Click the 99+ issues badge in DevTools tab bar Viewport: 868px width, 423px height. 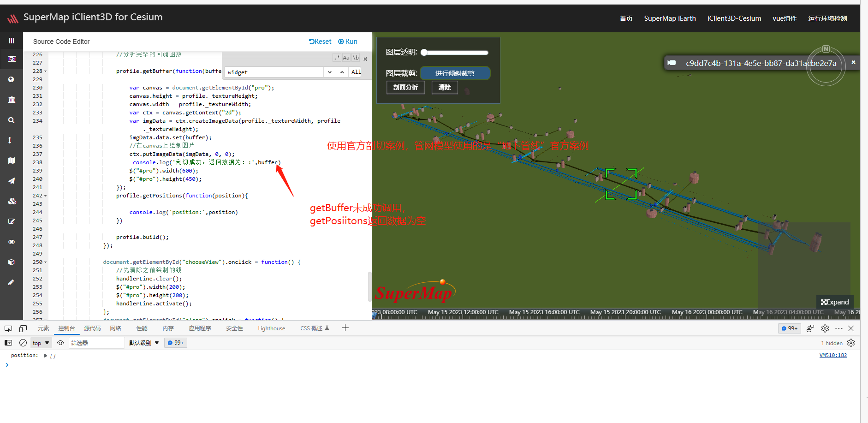(790, 328)
